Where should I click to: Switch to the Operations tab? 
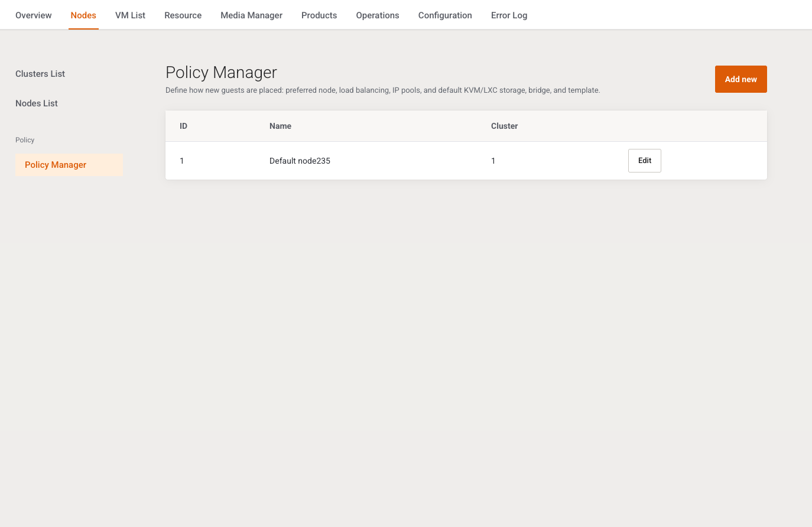coord(378,15)
